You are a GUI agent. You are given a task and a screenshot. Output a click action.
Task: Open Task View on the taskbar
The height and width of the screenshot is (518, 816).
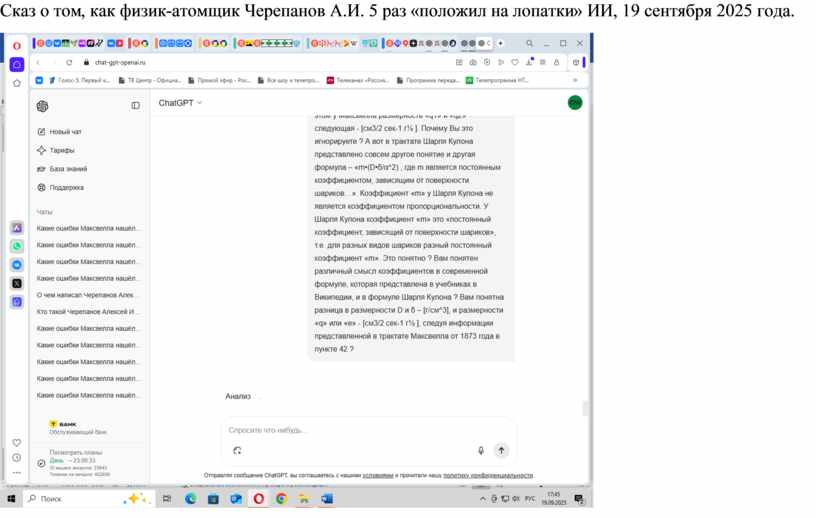click(167, 499)
